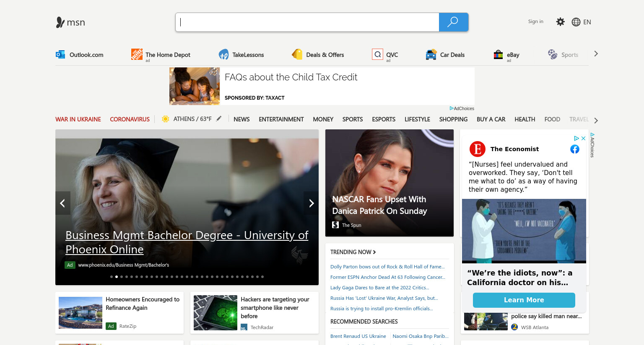The width and height of the screenshot is (644, 345).
Task: Click the Car Deals car icon
Action: pyautogui.click(x=431, y=54)
